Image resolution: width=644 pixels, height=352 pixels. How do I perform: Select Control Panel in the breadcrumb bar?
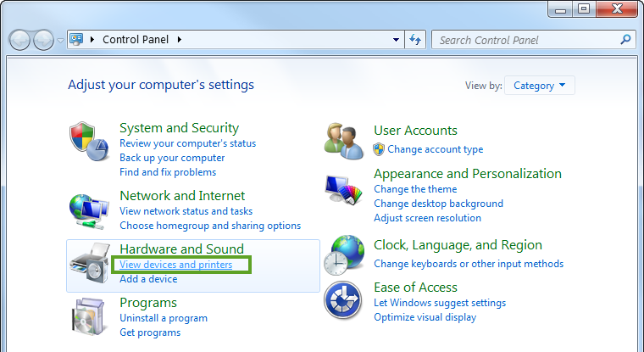pyautogui.click(x=136, y=40)
